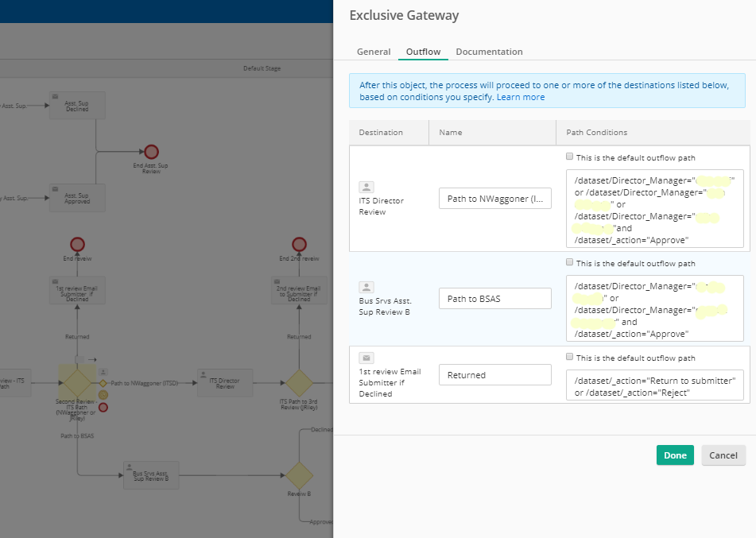
Task: Check default outflow path for Bus Srvs Review B
Action: tap(569, 262)
